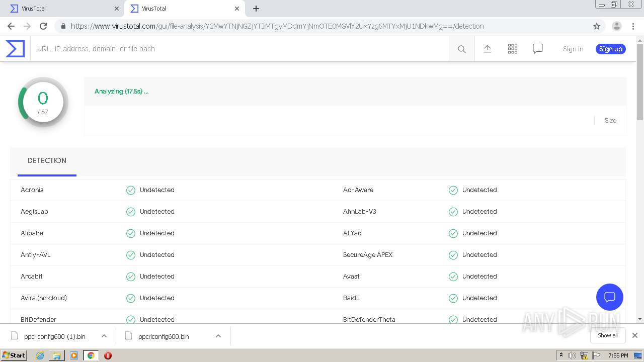Bookmark this page with star icon
Image resolution: width=644 pixels, height=362 pixels.
(597, 26)
